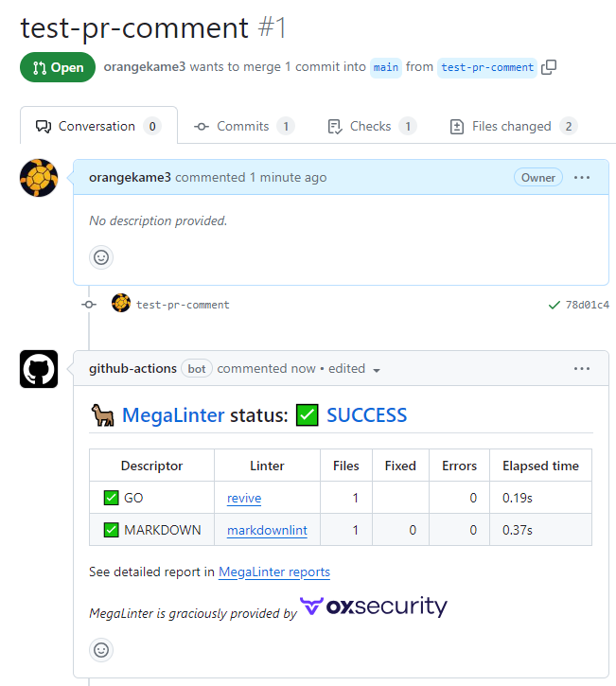
Task: Add emoji reaction to orangekame3's comment
Action: pyautogui.click(x=101, y=257)
